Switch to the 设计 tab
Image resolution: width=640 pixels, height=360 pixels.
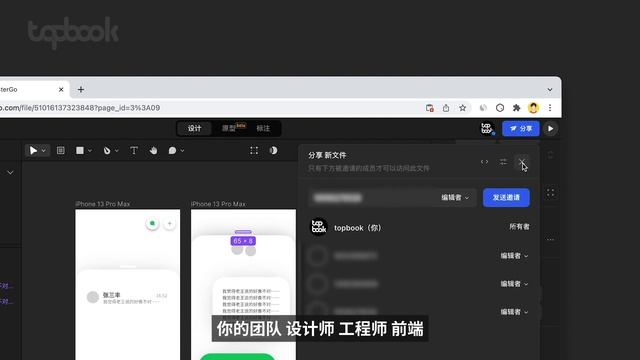click(194, 129)
